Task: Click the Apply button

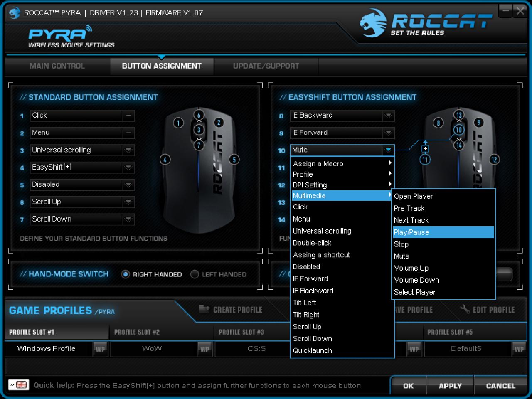Action: point(450,386)
